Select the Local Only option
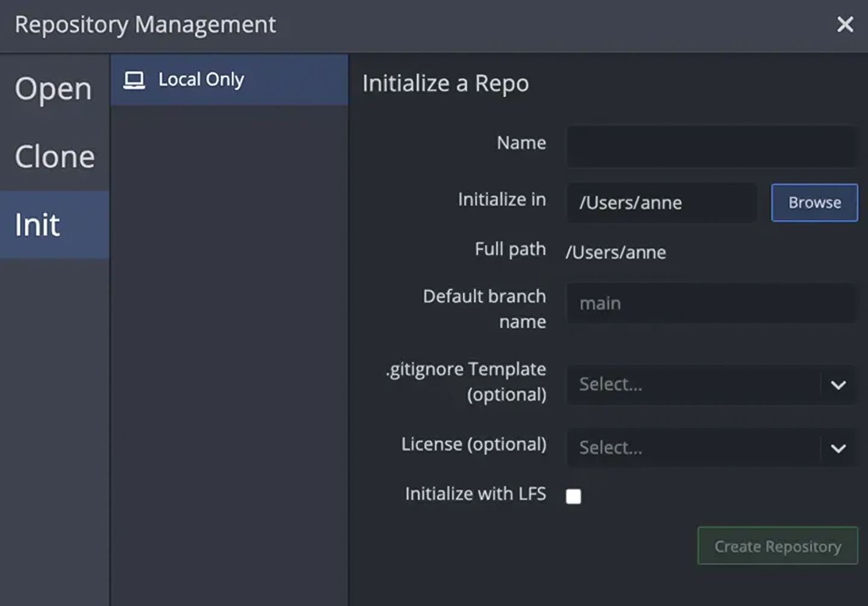The image size is (868, 606). pos(201,79)
